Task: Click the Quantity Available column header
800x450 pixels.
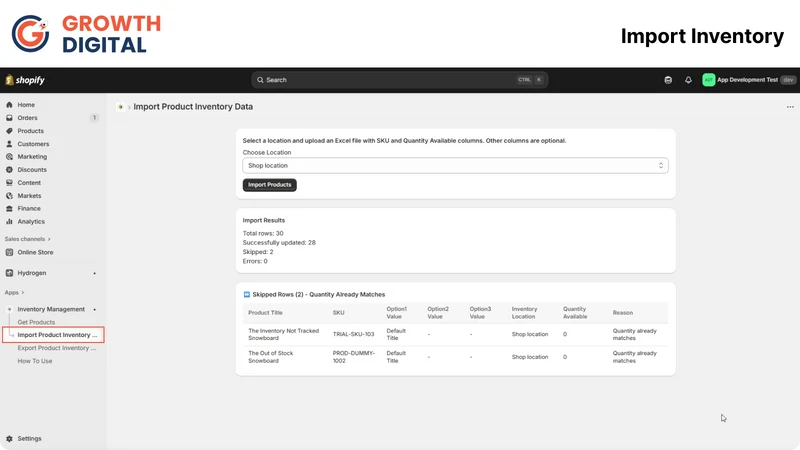Action: tap(575, 313)
